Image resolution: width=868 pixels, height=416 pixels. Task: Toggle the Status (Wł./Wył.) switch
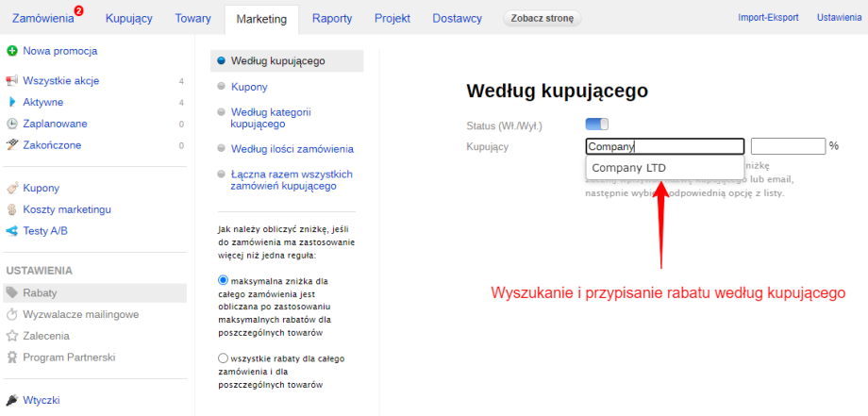click(x=596, y=125)
